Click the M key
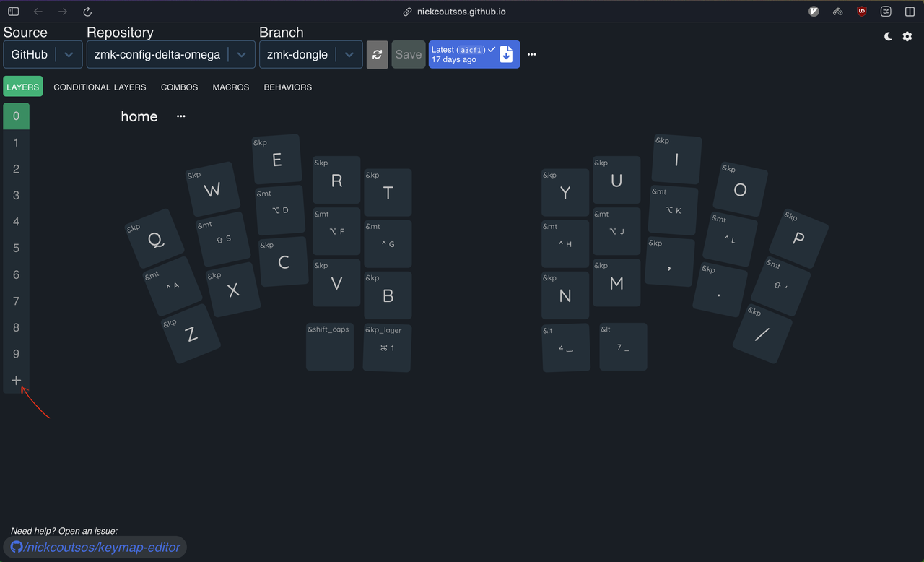 [x=616, y=283]
